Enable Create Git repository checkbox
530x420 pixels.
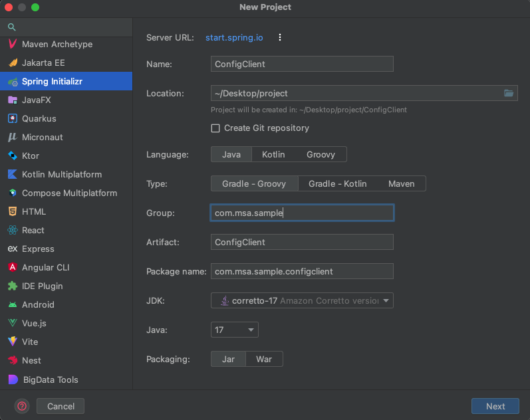point(215,128)
